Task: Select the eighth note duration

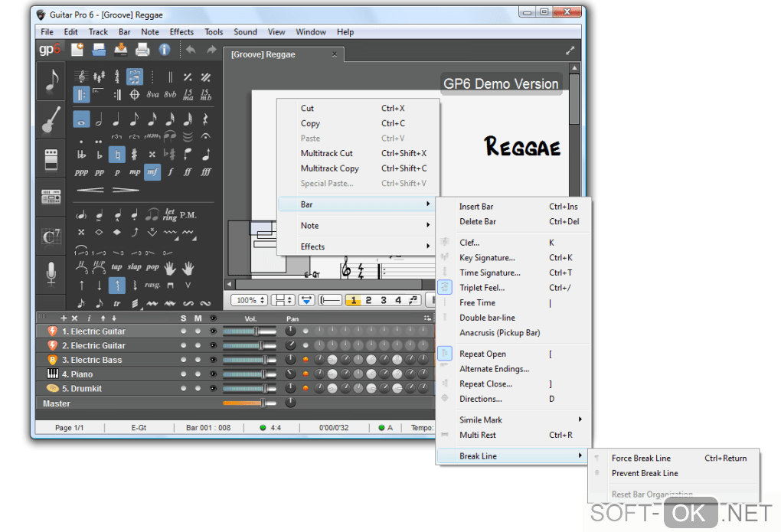Action: click(135, 119)
